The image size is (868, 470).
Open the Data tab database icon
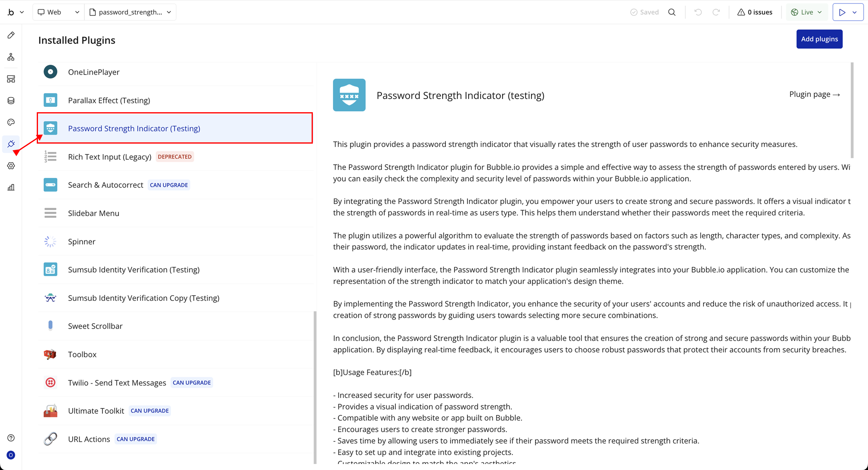(x=11, y=100)
